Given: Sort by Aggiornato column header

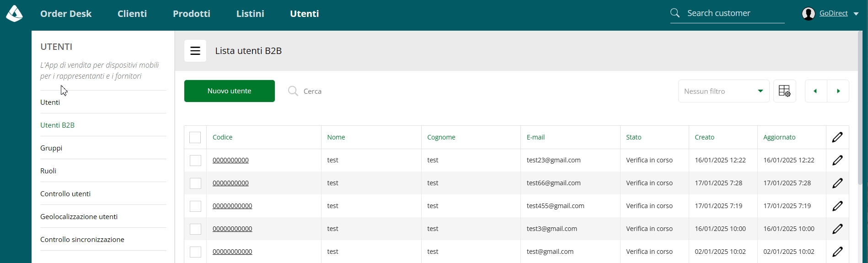Looking at the screenshot, I should coord(779,137).
